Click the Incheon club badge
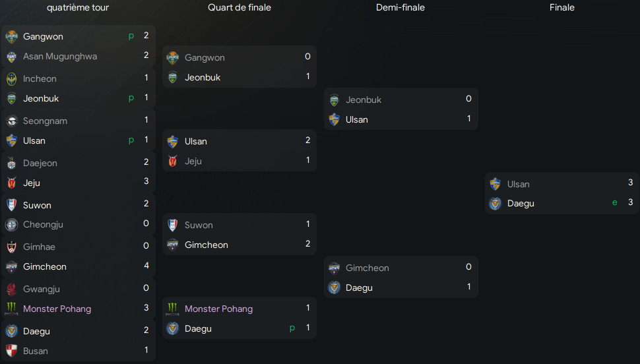Image resolution: width=640 pixels, height=364 pixels. click(x=11, y=79)
